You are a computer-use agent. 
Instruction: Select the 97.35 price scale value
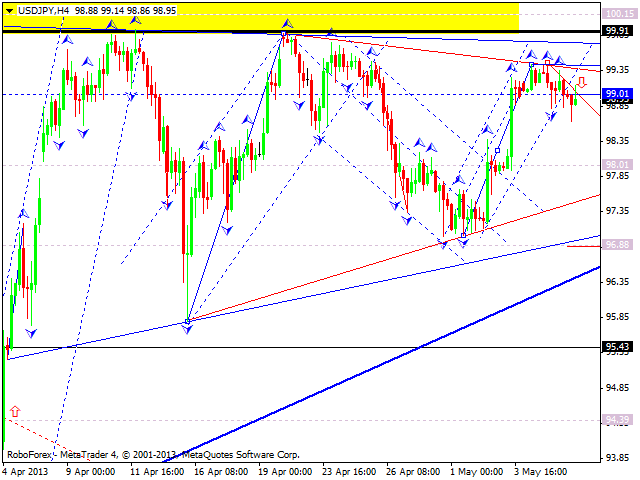click(x=617, y=211)
